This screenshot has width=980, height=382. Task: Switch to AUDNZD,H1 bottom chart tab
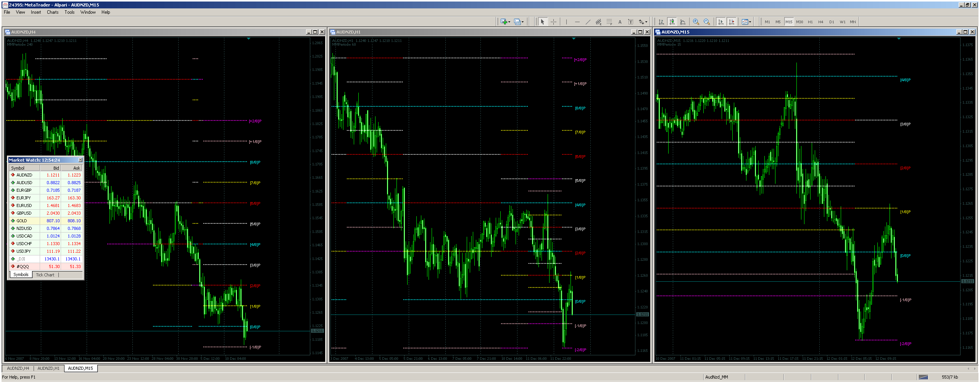tap(48, 368)
